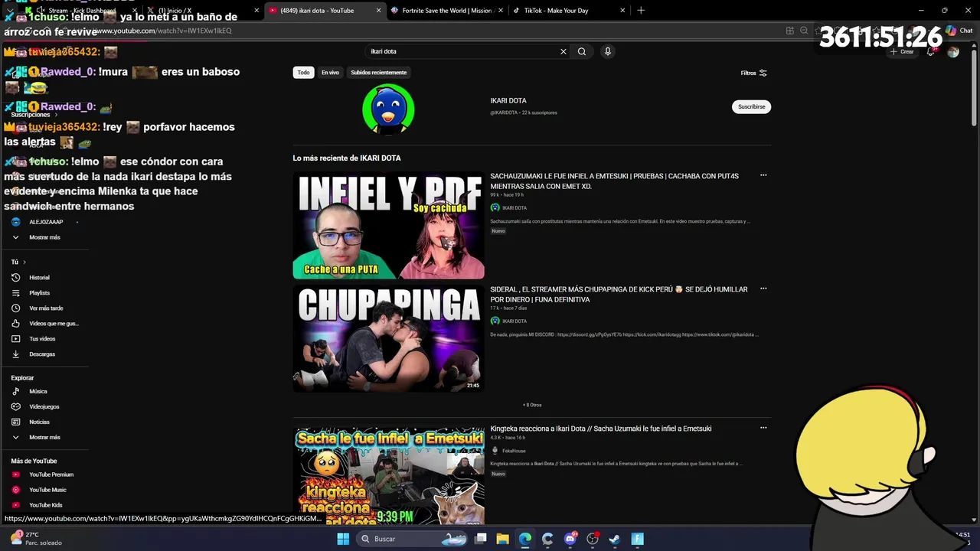The height and width of the screenshot is (551, 980).
Task: Select the Todo filter chip
Action: (303, 72)
